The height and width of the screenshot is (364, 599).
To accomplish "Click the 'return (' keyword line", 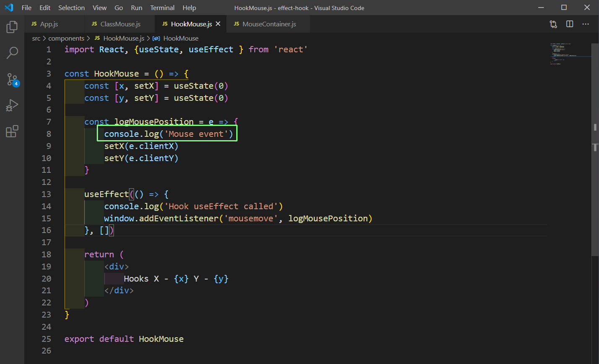I will tap(104, 254).
